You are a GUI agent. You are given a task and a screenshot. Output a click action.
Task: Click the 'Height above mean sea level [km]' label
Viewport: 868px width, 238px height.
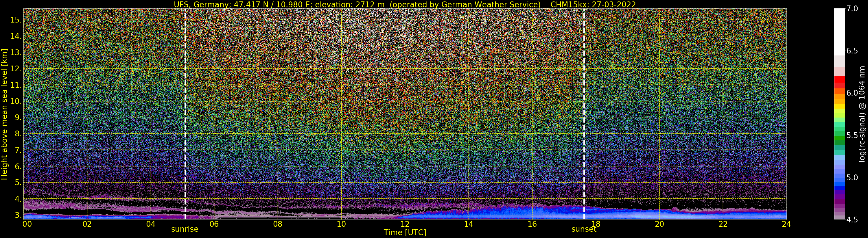pos(4,114)
